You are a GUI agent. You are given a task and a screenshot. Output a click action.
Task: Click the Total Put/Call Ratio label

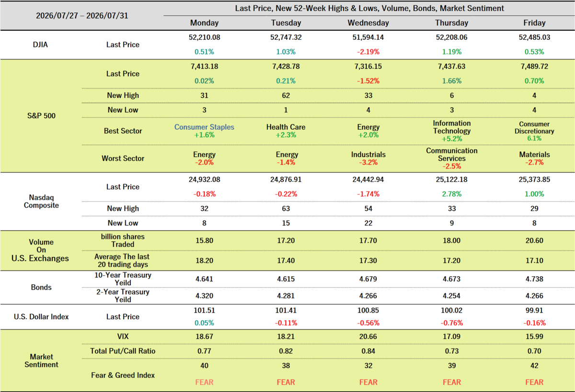coord(123,351)
